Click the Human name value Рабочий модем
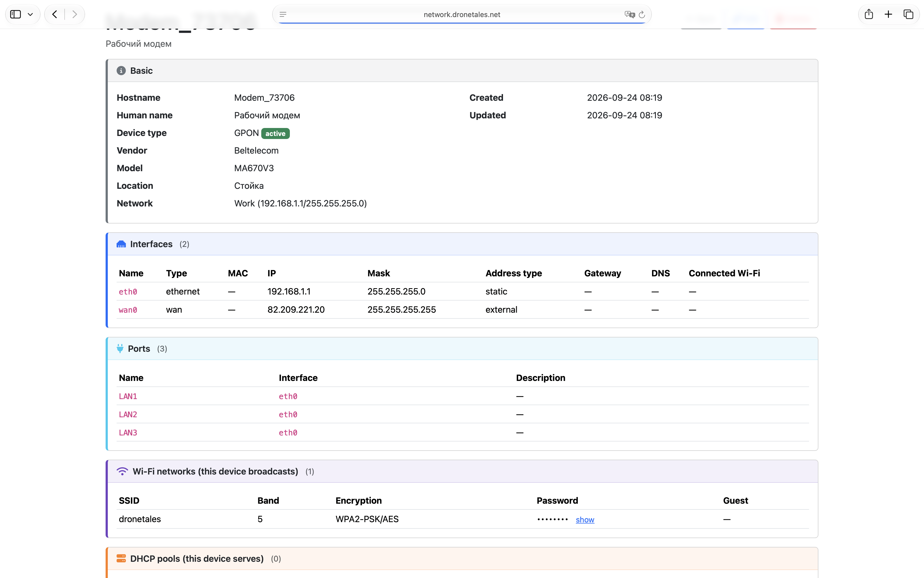 [267, 115]
